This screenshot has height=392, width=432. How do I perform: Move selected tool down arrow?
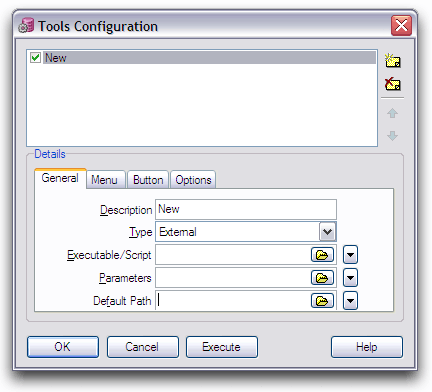click(392, 135)
